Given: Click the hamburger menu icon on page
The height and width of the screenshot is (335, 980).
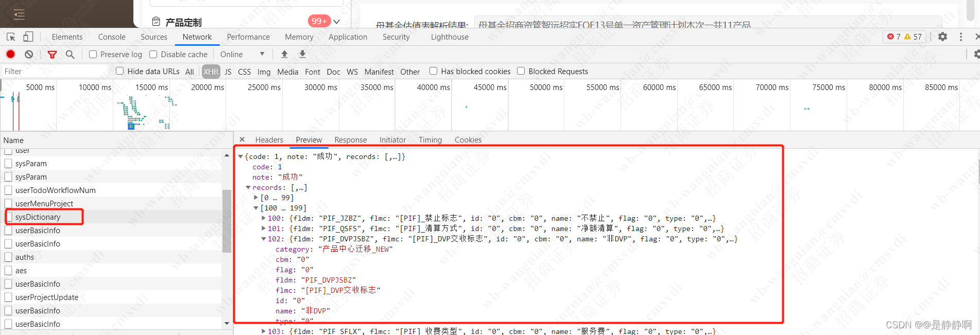Looking at the screenshot, I should tap(19, 14).
